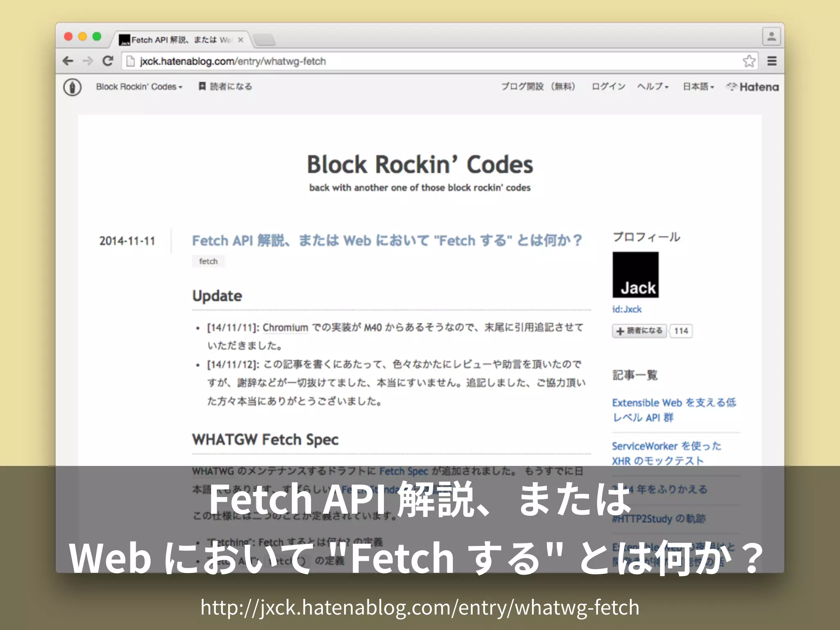Click 読者になる in top bar
Screen dimensions: 840x630
tap(226, 87)
